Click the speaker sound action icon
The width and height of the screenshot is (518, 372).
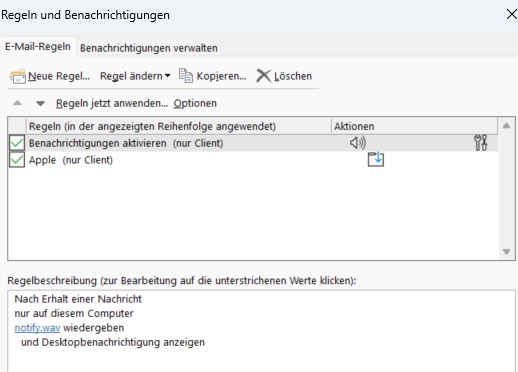pyautogui.click(x=358, y=143)
